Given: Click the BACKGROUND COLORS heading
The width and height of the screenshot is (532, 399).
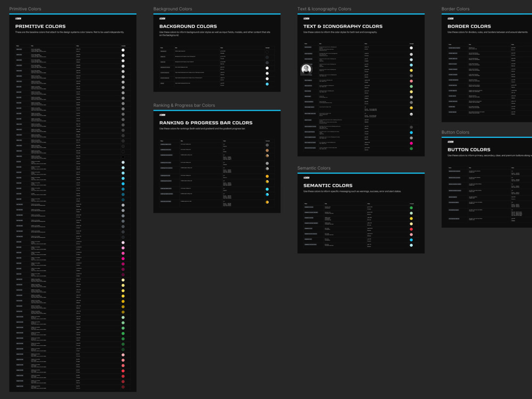Looking at the screenshot, I should click(188, 26).
